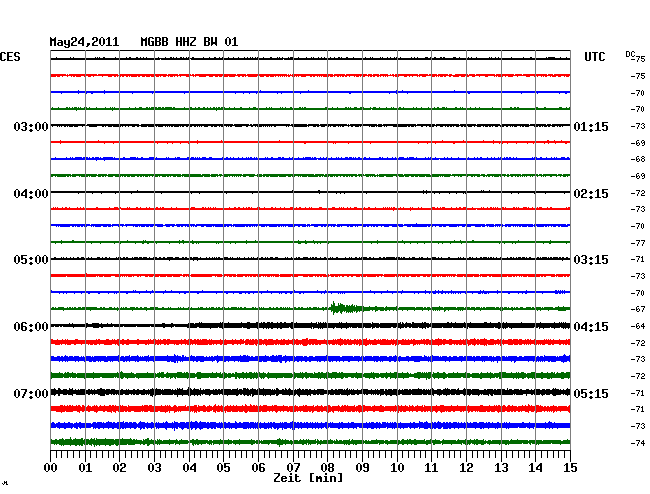650x494 pixels.
Task: Select the 05:00 local time label
Action: click(x=31, y=260)
